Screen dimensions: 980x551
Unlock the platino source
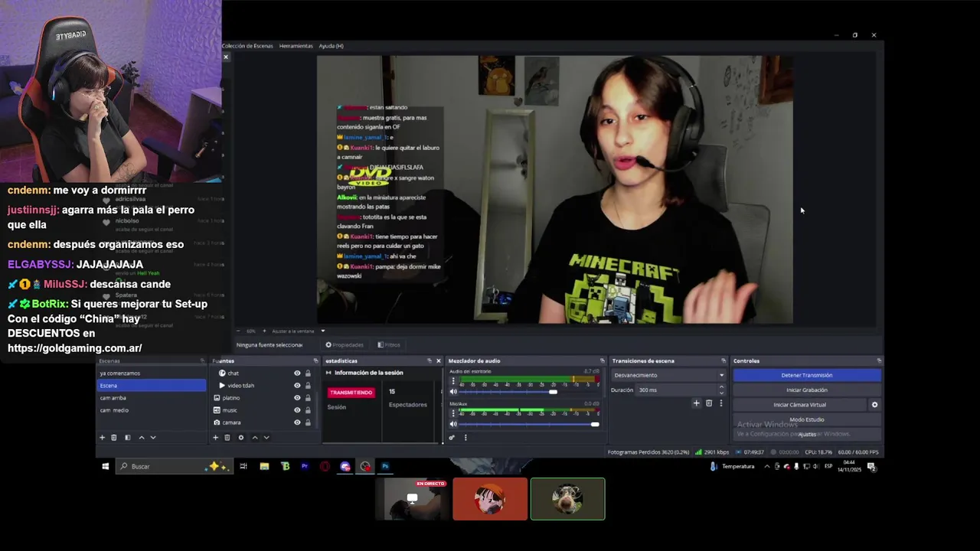tap(308, 398)
